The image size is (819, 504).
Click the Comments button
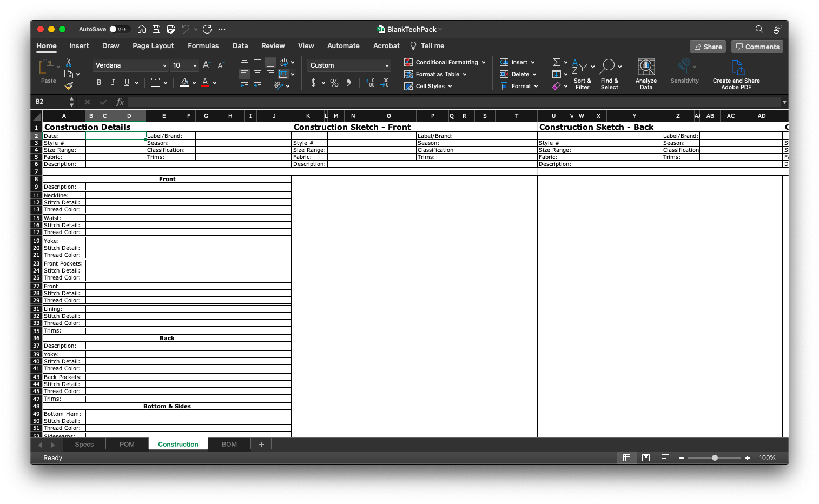[757, 47]
